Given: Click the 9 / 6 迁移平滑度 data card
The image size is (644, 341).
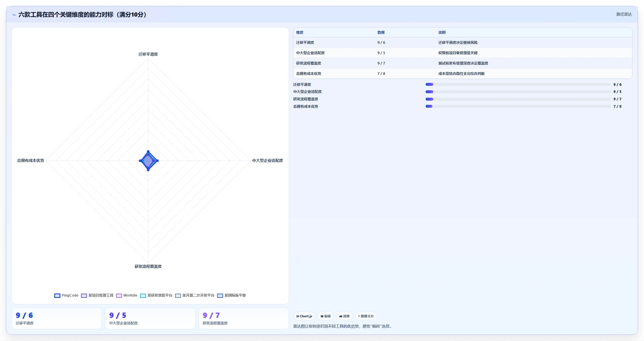Looking at the screenshot, I should pos(57,318).
